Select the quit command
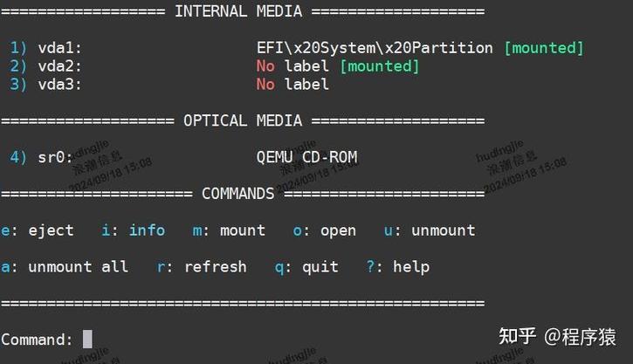The height and width of the screenshot is (364, 633). (x=306, y=267)
